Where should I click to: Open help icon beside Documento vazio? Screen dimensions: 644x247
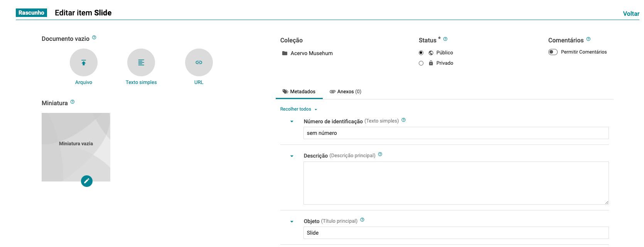pos(94,38)
